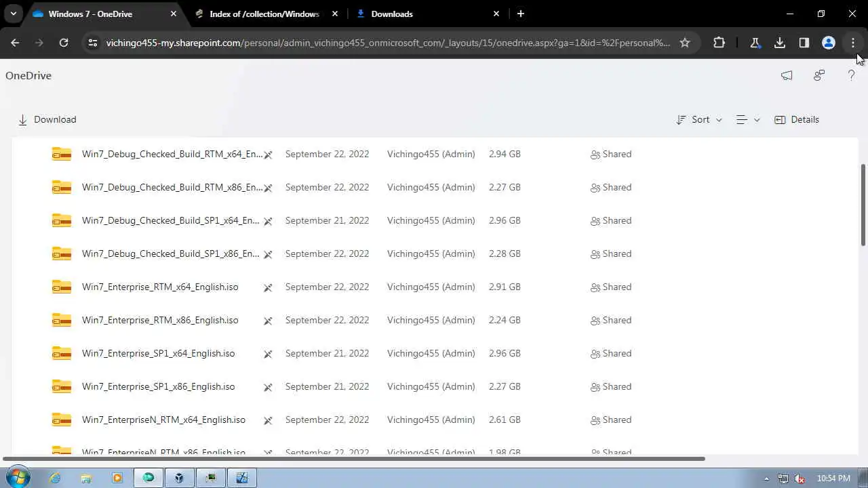Open Win7_Debug_Checked_Build_RTM_x86 file link
The width and height of the screenshot is (868, 488).
click(x=172, y=187)
